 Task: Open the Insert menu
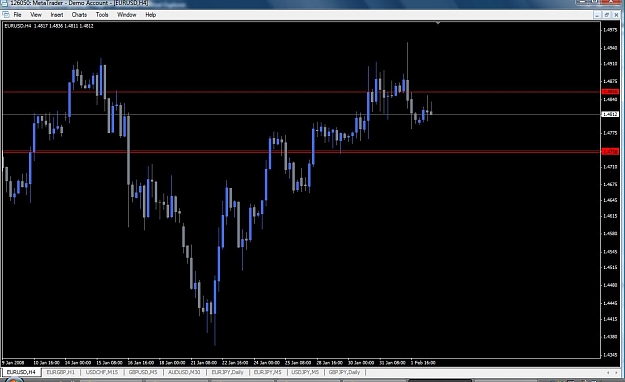57,15
